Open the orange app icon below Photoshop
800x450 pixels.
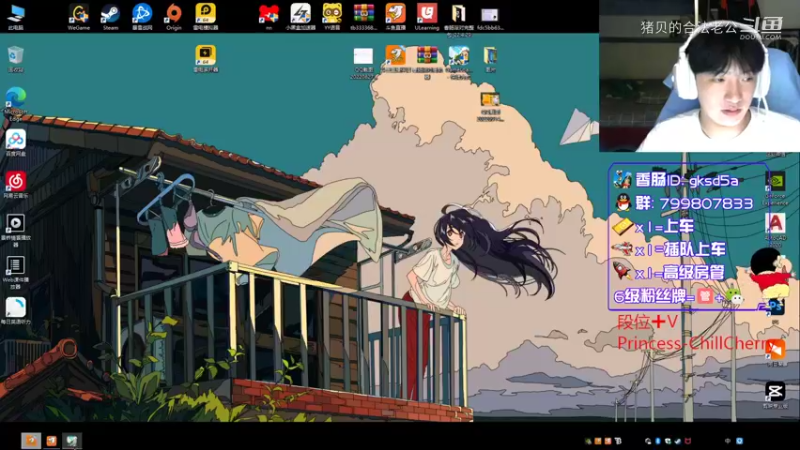pyautogui.click(x=776, y=353)
